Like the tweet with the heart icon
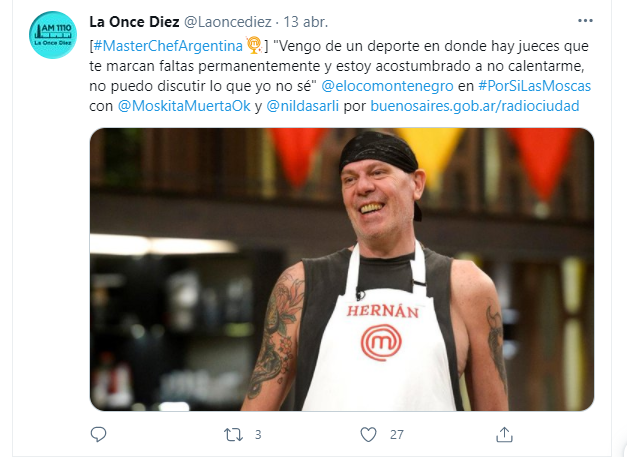 click(x=368, y=435)
